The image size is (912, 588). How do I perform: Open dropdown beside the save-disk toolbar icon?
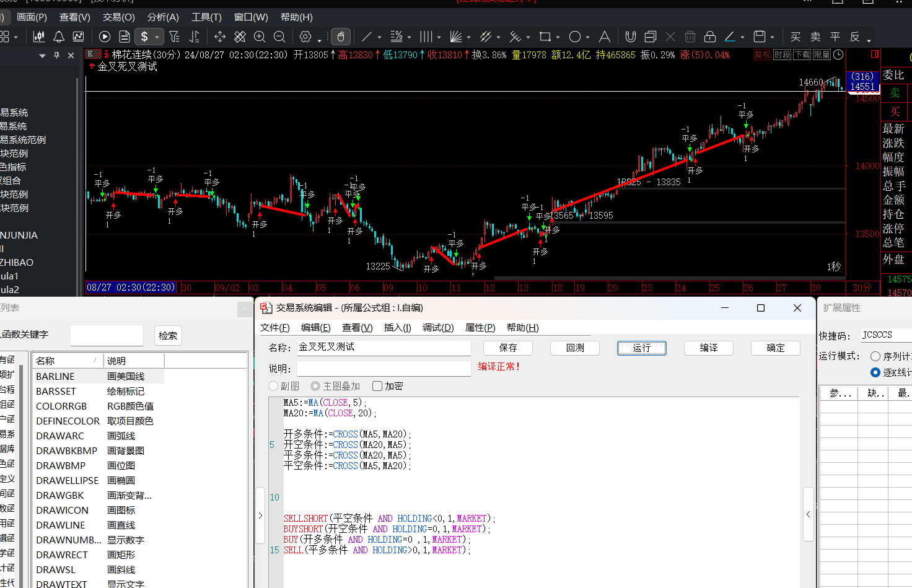click(772, 37)
